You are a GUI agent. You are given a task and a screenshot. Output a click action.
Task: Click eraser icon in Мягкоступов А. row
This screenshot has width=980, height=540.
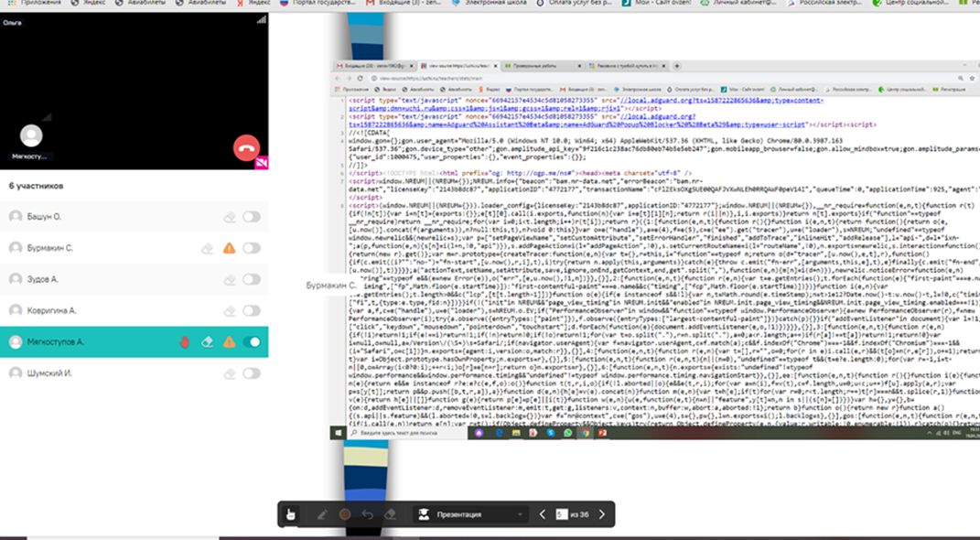207,342
